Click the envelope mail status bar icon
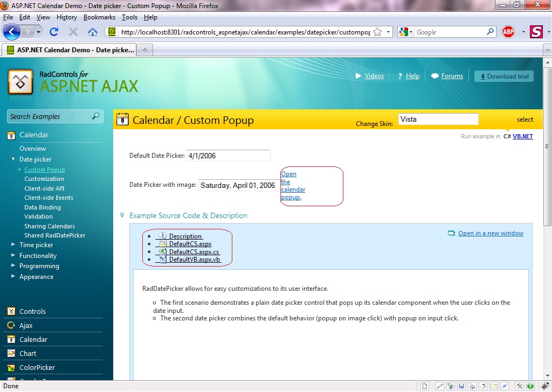The image size is (552, 392). (x=494, y=386)
